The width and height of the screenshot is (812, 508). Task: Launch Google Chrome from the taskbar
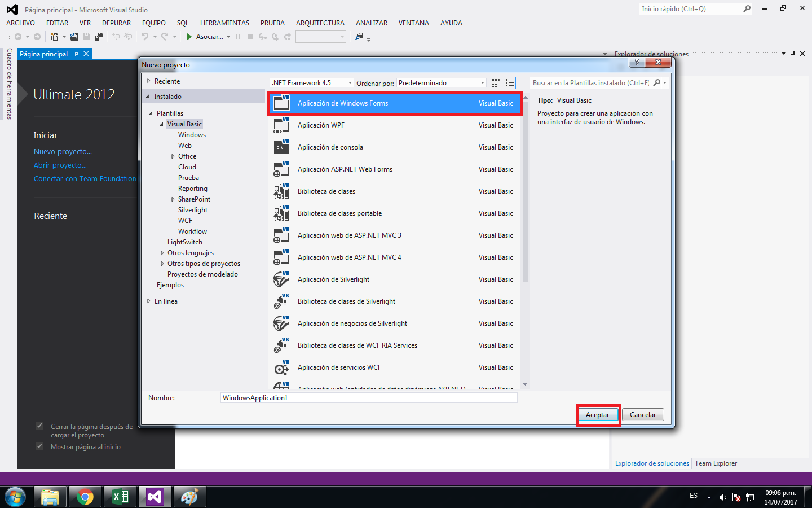click(x=85, y=496)
